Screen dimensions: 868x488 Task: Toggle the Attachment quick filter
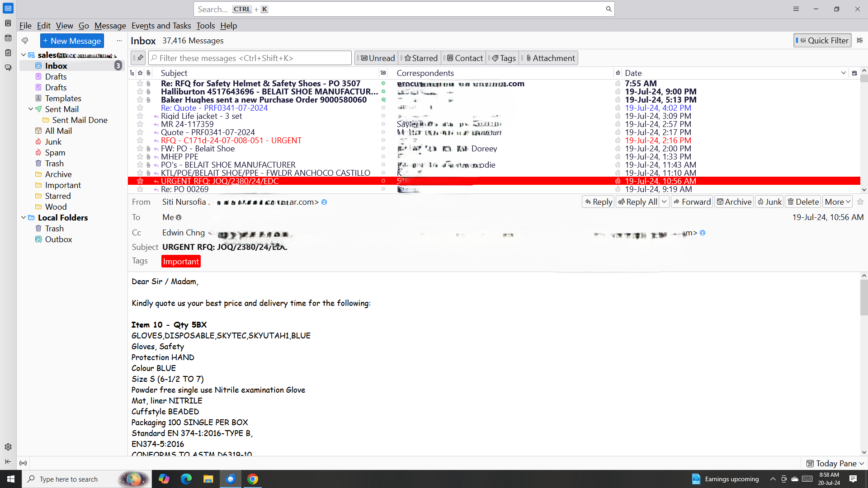click(x=550, y=58)
